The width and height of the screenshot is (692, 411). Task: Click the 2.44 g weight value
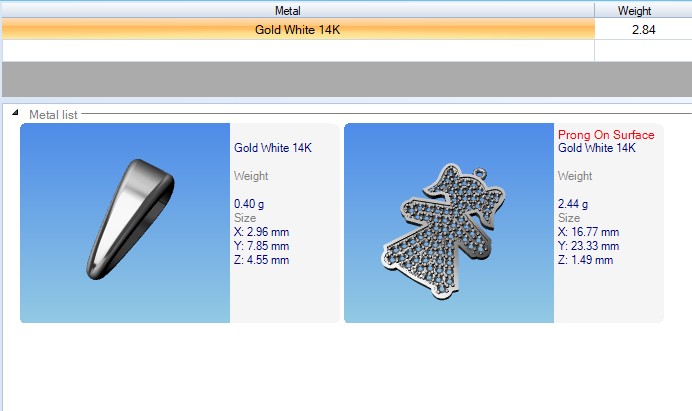pos(574,204)
